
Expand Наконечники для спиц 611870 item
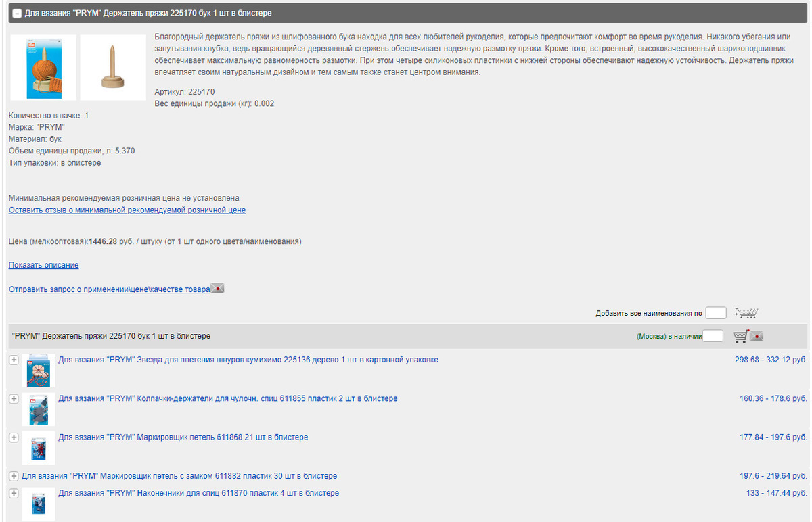coord(14,494)
